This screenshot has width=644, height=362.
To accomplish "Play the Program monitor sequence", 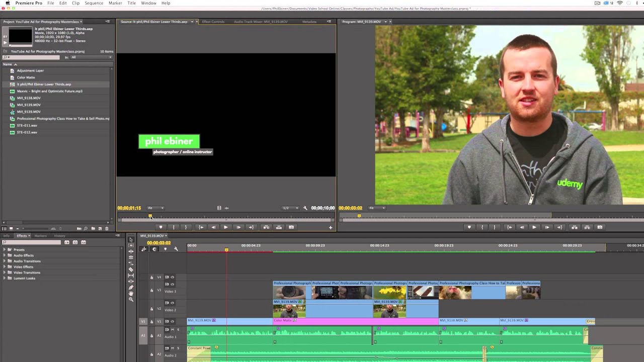I will click(x=534, y=227).
